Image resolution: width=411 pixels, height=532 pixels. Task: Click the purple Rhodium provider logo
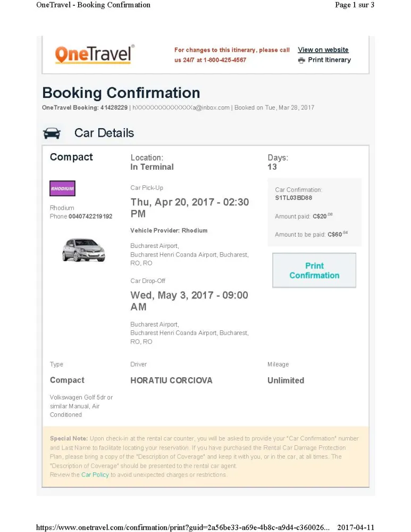(62, 189)
